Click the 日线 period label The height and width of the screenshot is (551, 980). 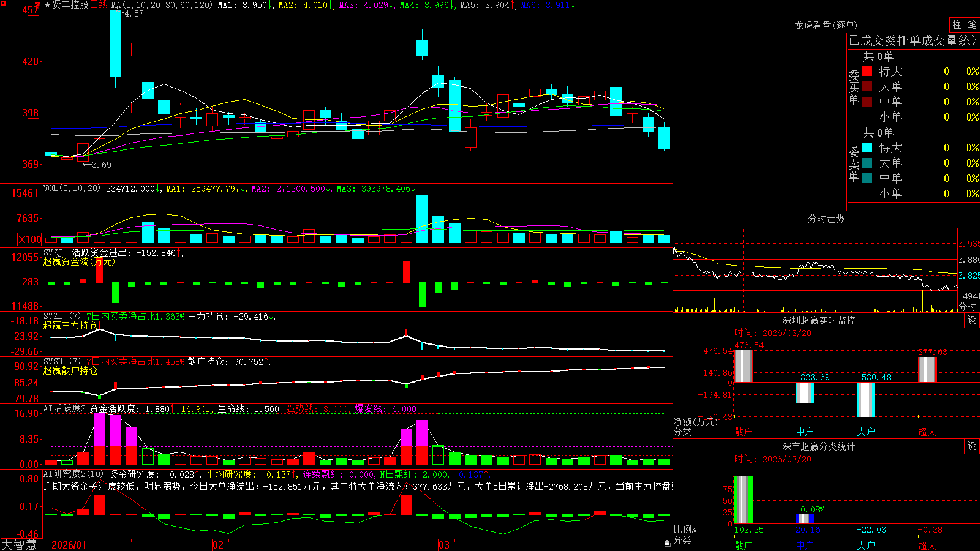(x=99, y=5)
